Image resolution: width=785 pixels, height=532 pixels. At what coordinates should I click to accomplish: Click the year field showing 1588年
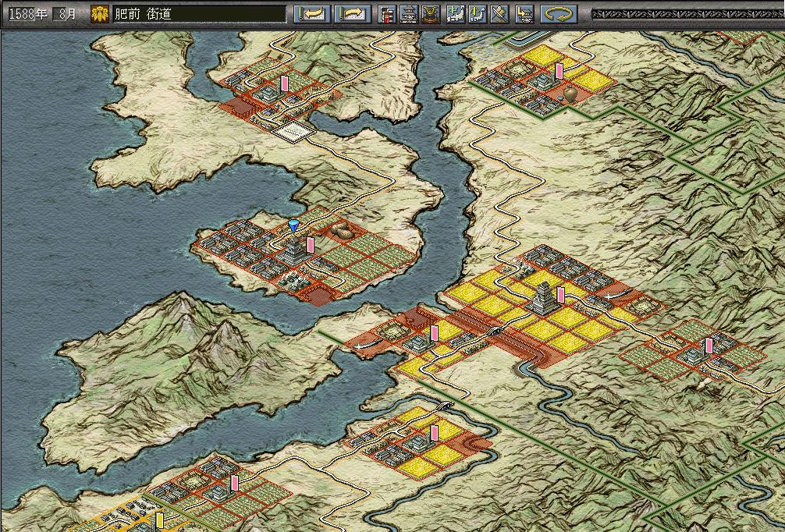pyautogui.click(x=28, y=14)
